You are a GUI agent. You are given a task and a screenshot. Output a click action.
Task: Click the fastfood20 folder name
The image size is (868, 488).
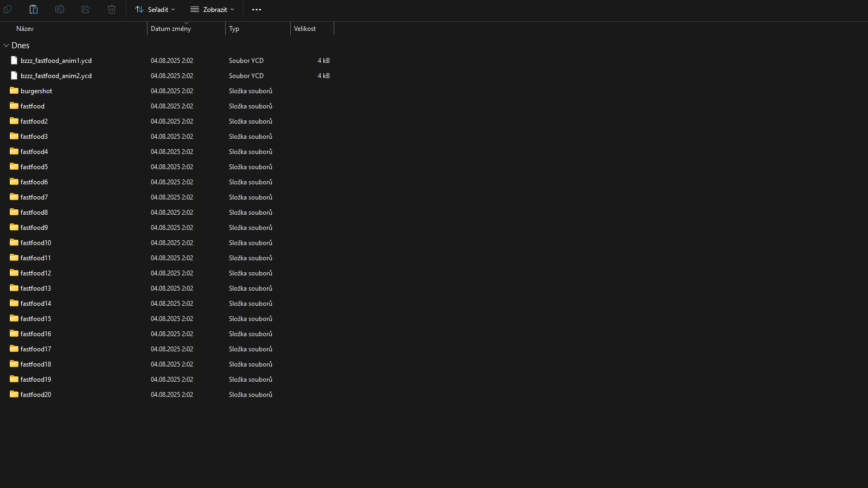[x=36, y=395]
